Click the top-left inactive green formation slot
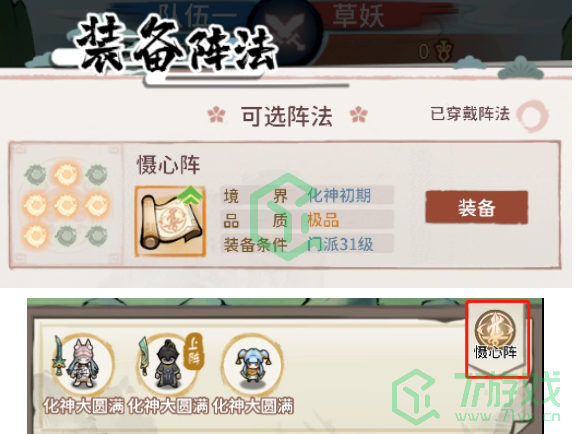The height and width of the screenshot is (434, 576). tap(35, 174)
